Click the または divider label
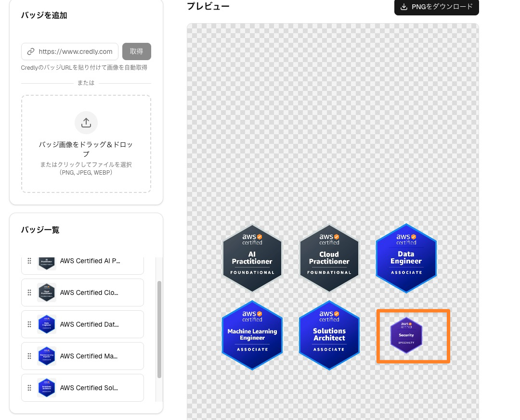Viewport: 520px width, 420px height. point(86,83)
